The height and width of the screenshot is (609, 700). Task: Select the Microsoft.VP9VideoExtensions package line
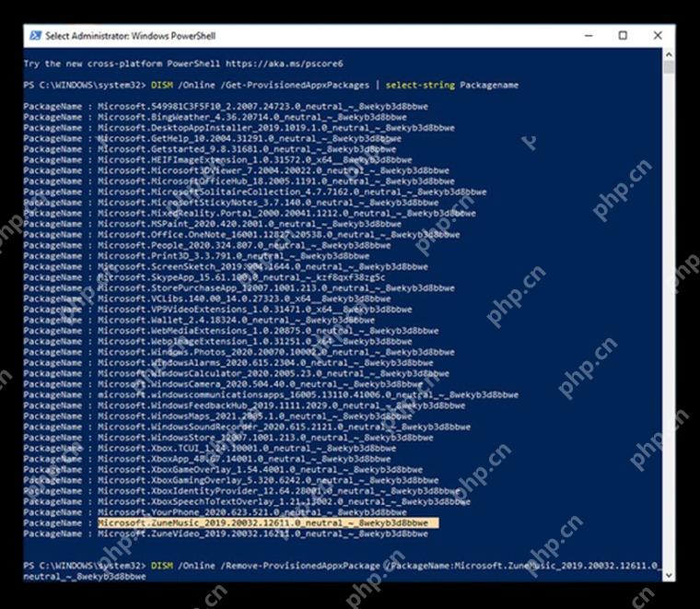point(218,310)
